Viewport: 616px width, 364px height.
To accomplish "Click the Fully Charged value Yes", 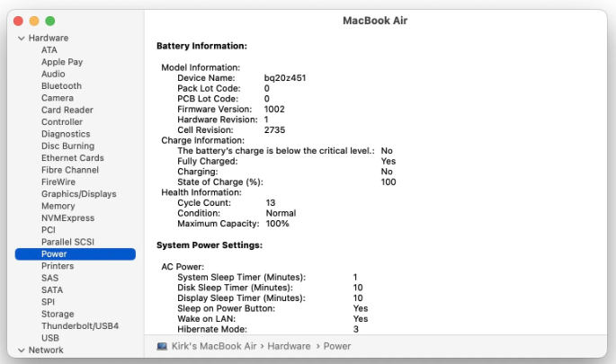I will pyautogui.click(x=388, y=162).
